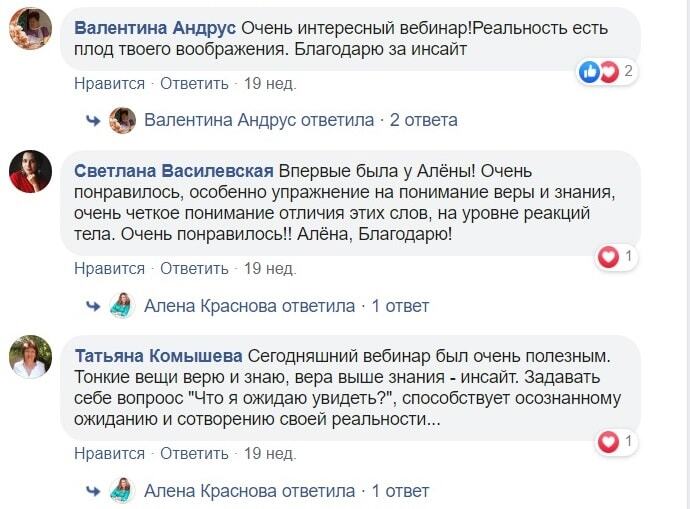This screenshot has height=509, width=690.
Task: Like Светлана Василевская comment via Нравится
Action: coord(109,268)
